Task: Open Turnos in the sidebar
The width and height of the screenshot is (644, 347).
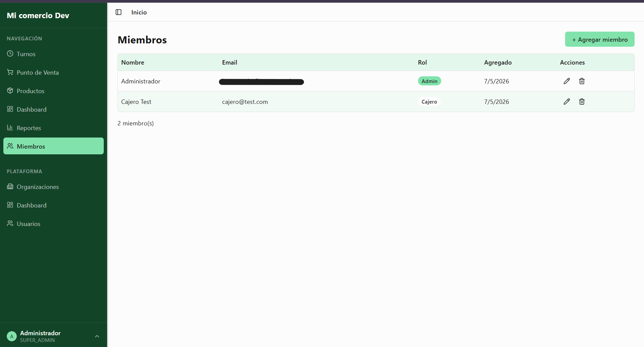Action: coord(53,54)
